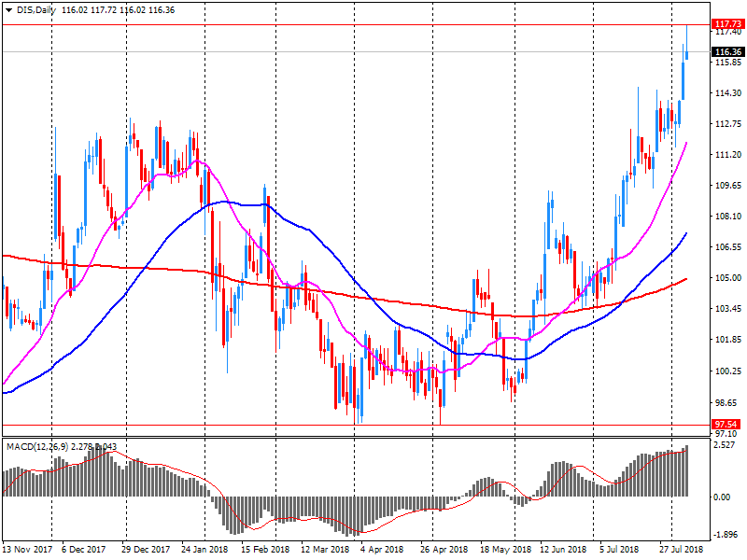Open the DIS,Daily chart dropdown triangle
747x560 pixels.
8,10
